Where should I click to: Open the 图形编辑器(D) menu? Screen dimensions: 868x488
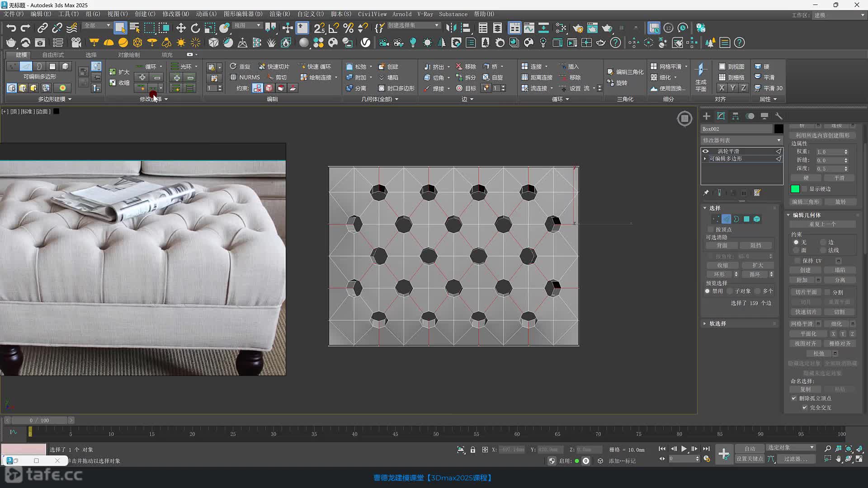point(243,14)
